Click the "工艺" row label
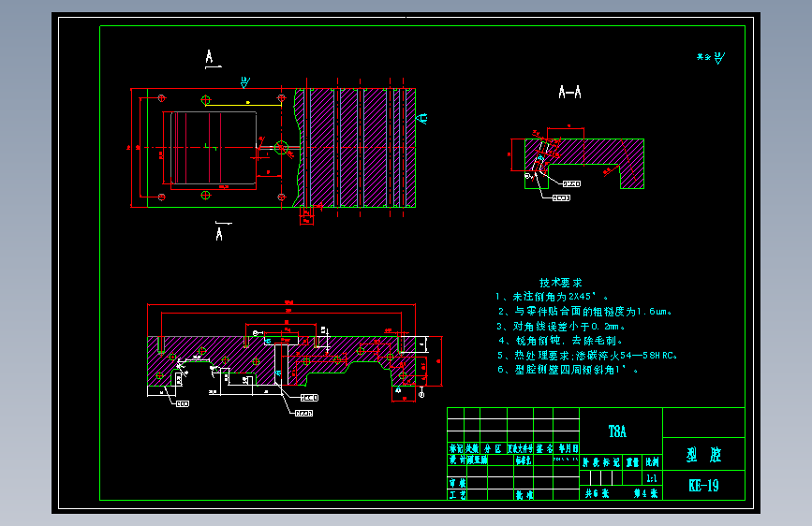This screenshot has width=812, height=526. 457,495
